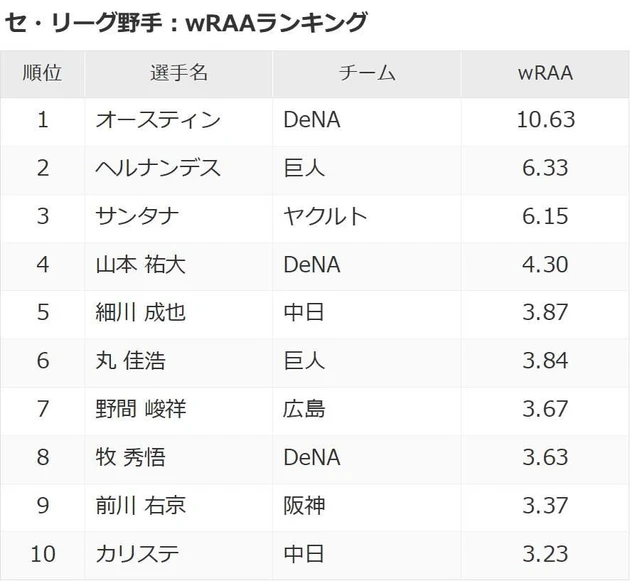This screenshot has width=630, height=581.
Task: Select the 細川 成也 cell
Action: (140, 312)
